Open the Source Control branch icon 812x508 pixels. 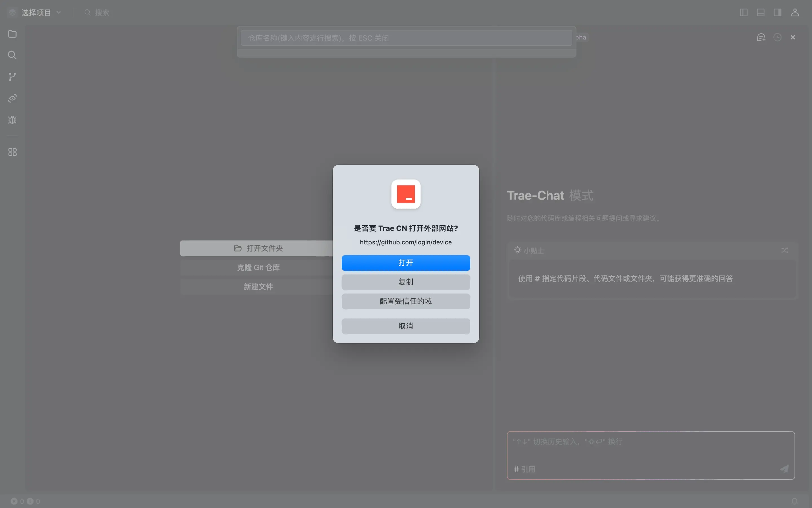[x=12, y=76]
